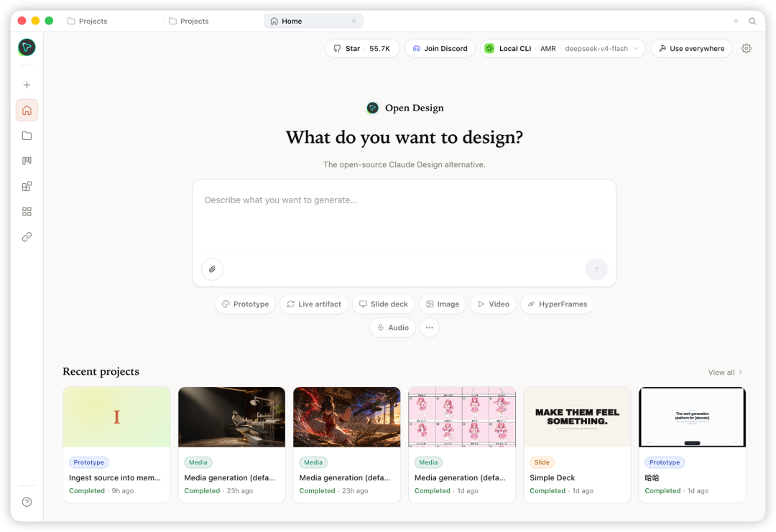Click '哈哈' project title
The height and width of the screenshot is (532, 776).
(x=652, y=477)
